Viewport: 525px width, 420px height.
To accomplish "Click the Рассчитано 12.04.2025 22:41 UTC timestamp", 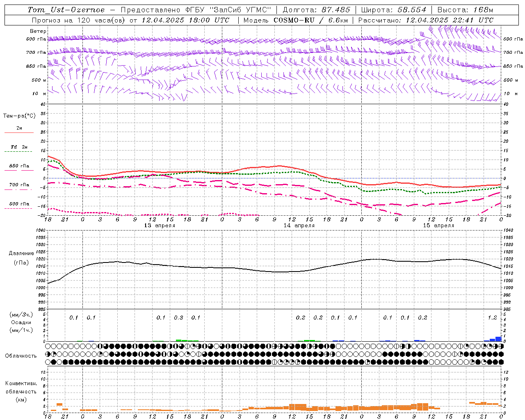I will (x=426, y=20).
